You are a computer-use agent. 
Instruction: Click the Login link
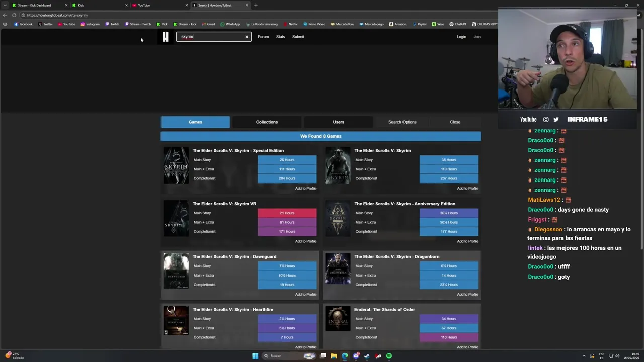[461, 37]
